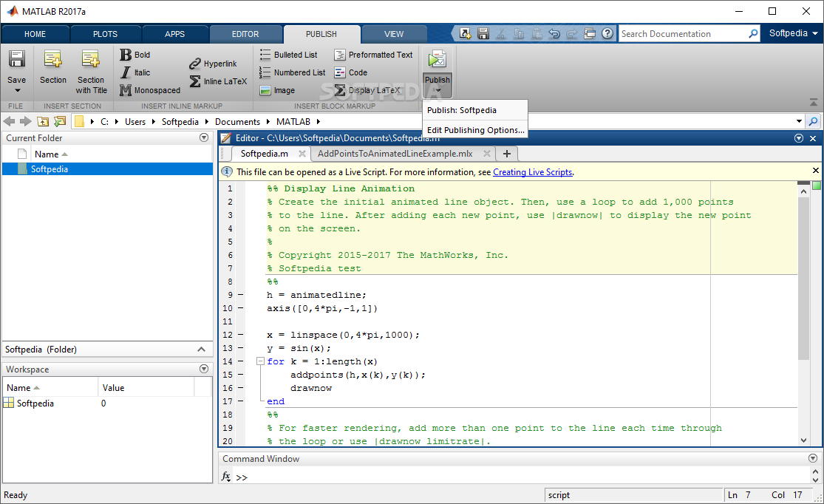This screenshot has height=504, width=824.
Task: Insert an Image block
Action: coord(277,90)
